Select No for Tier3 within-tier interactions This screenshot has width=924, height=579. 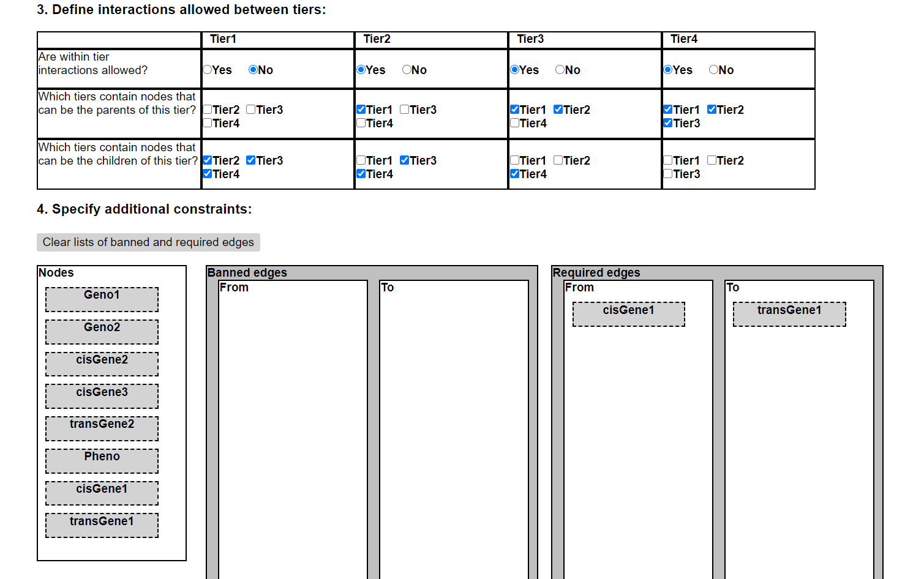pyautogui.click(x=560, y=70)
